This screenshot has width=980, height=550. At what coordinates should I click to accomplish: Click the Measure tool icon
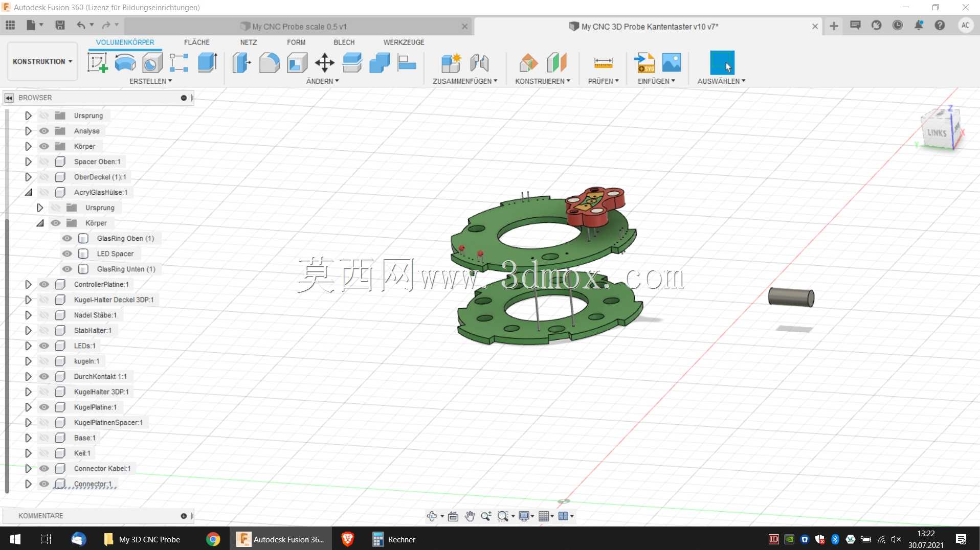point(603,62)
